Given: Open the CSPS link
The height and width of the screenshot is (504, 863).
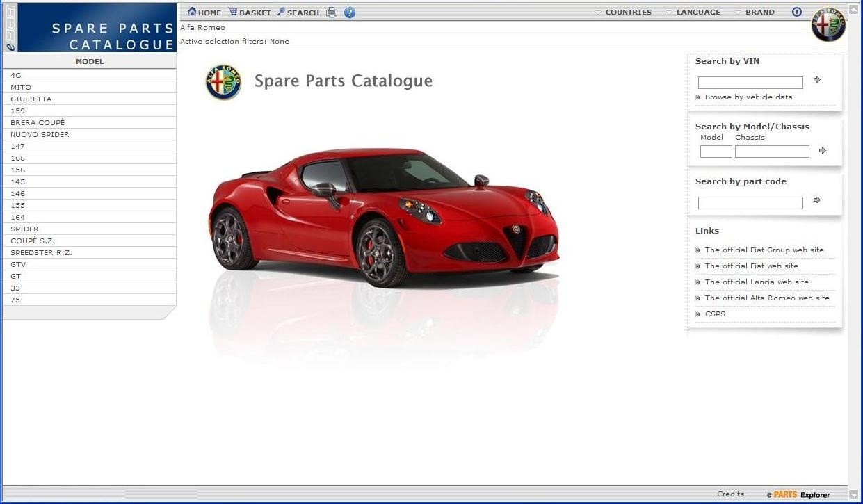Looking at the screenshot, I should [715, 314].
